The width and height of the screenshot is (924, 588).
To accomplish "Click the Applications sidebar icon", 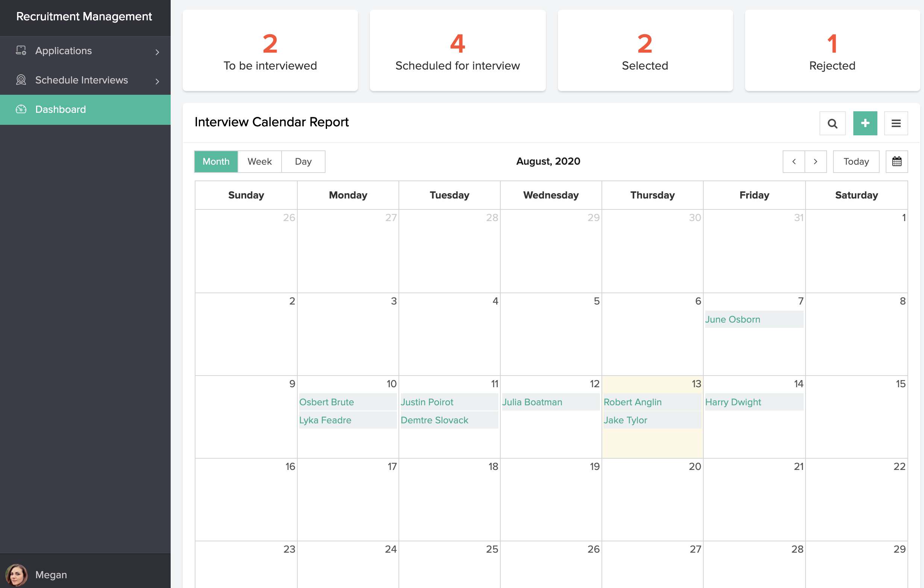I will point(21,51).
